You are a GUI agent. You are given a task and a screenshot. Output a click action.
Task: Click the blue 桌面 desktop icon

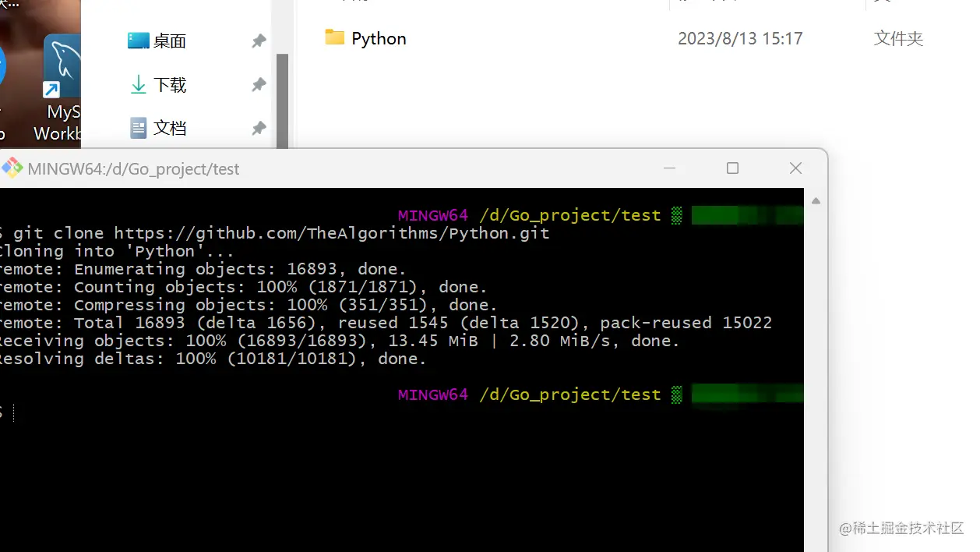138,41
